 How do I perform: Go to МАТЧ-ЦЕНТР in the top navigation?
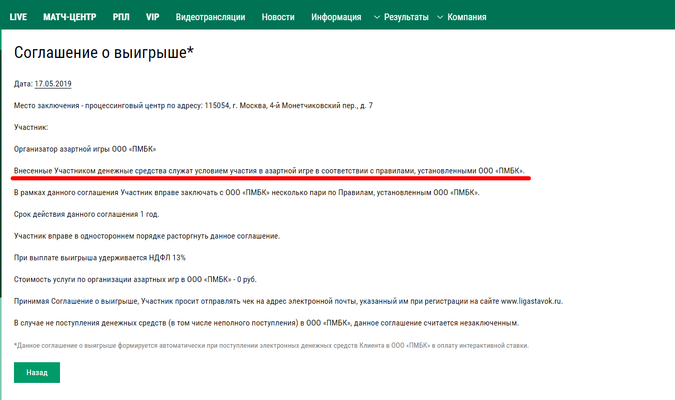[x=70, y=18]
